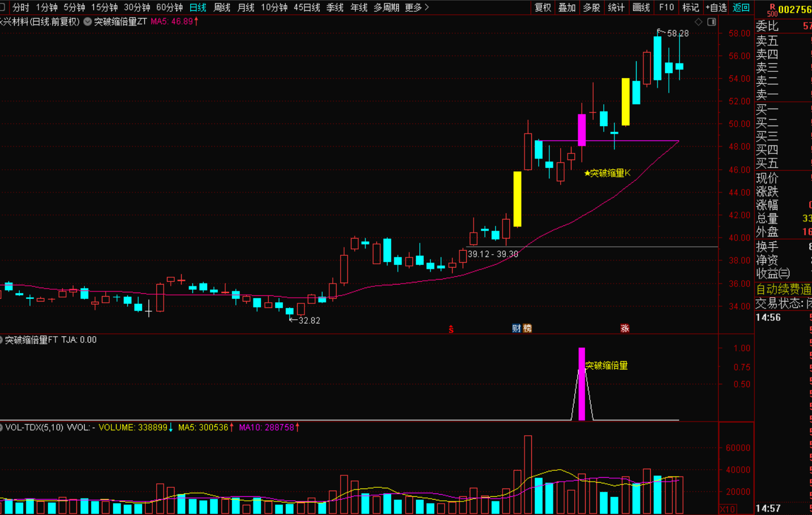
Task: Click the magenta 突破缩倍量 signal bar
Action: (582, 385)
